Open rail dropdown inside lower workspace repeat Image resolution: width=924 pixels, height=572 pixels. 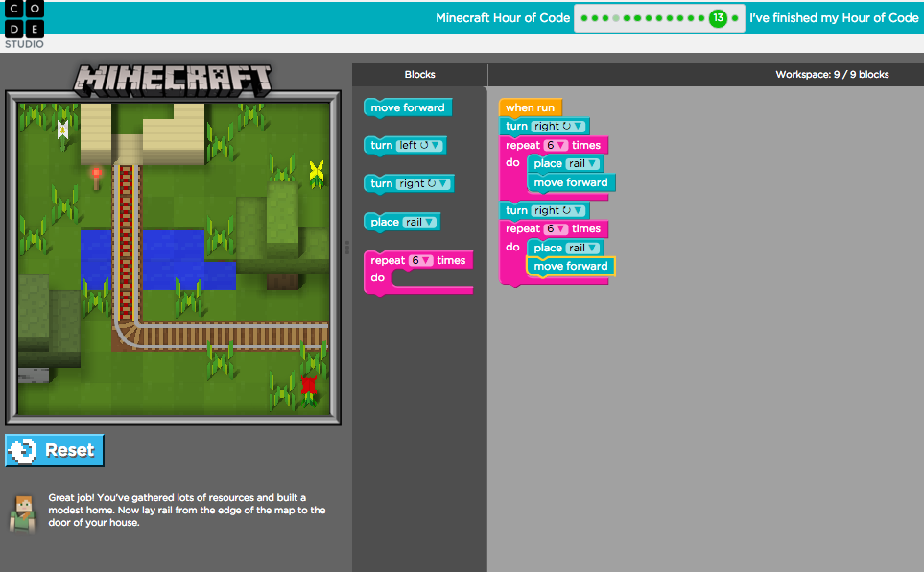point(582,248)
